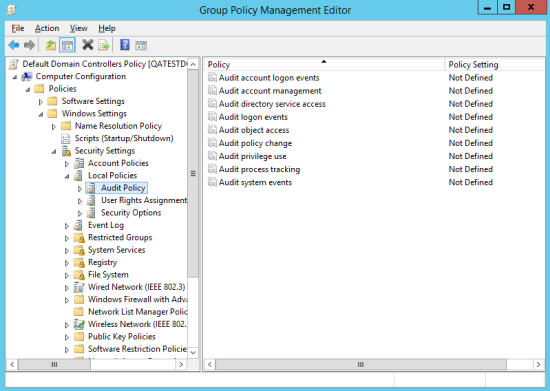Click the Export List toolbar icon
Image resolution: width=550 pixels, height=391 pixels.
tap(104, 45)
